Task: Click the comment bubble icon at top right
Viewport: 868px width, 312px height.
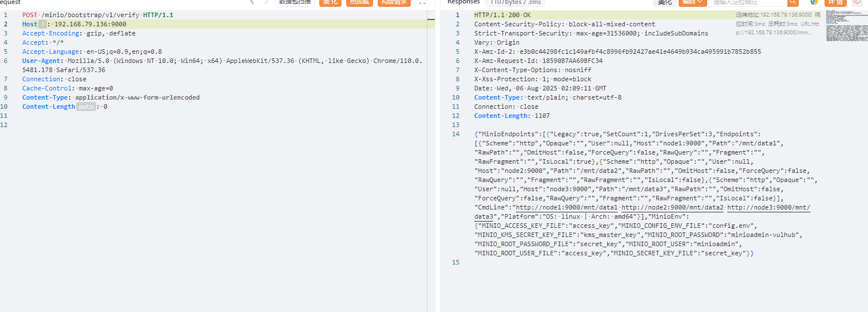Action: pos(857,2)
